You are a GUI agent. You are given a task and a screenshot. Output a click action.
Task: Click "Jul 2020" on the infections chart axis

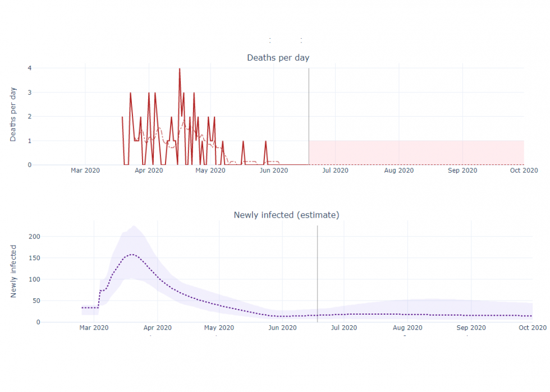tap(343, 328)
